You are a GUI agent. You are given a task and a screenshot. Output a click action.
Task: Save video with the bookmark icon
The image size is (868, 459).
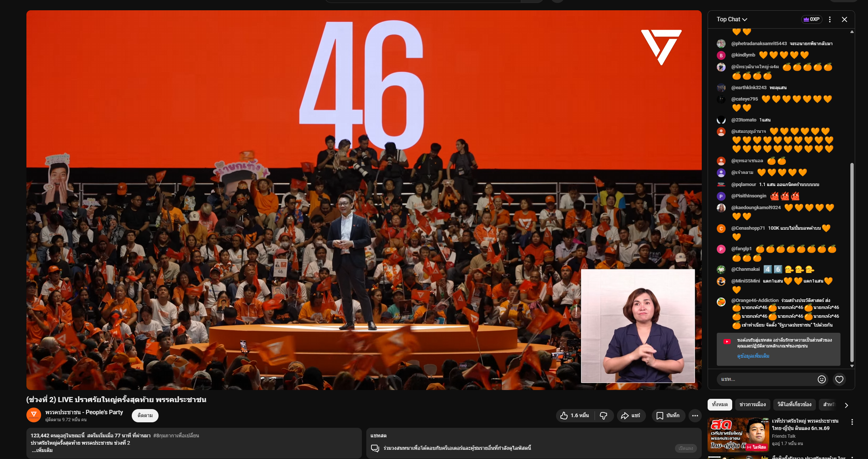click(660, 416)
